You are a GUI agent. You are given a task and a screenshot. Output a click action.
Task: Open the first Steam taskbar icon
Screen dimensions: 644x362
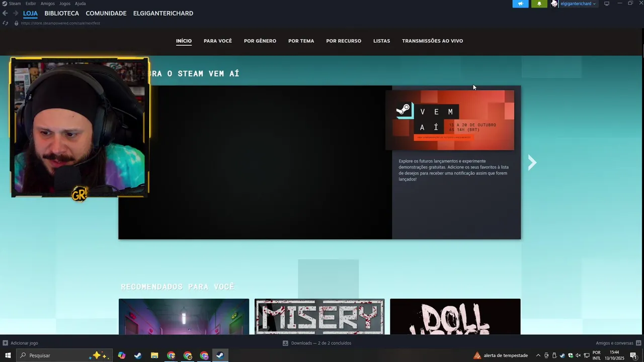(x=138, y=355)
